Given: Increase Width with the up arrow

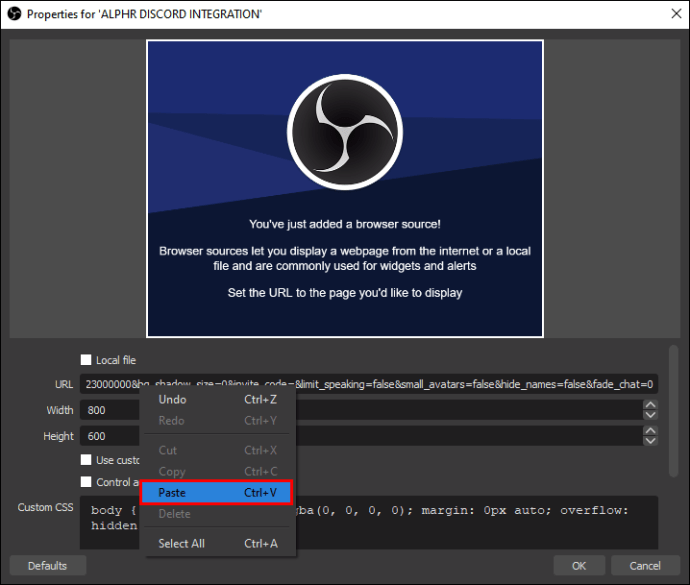Looking at the screenshot, I should click(x=650, y=405).
